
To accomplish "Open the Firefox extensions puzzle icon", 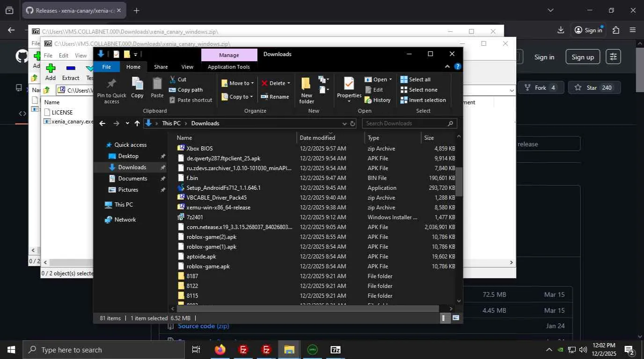I will (616, 30).
